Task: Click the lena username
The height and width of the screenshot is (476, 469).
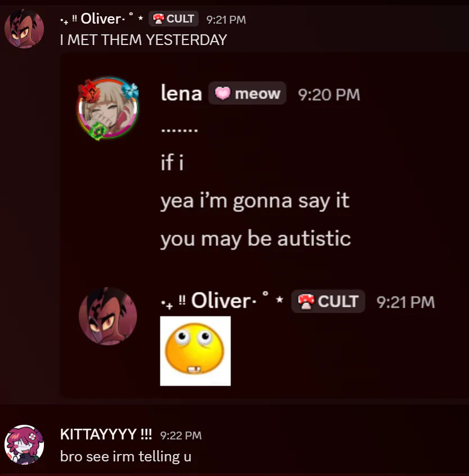Action: 181,93
